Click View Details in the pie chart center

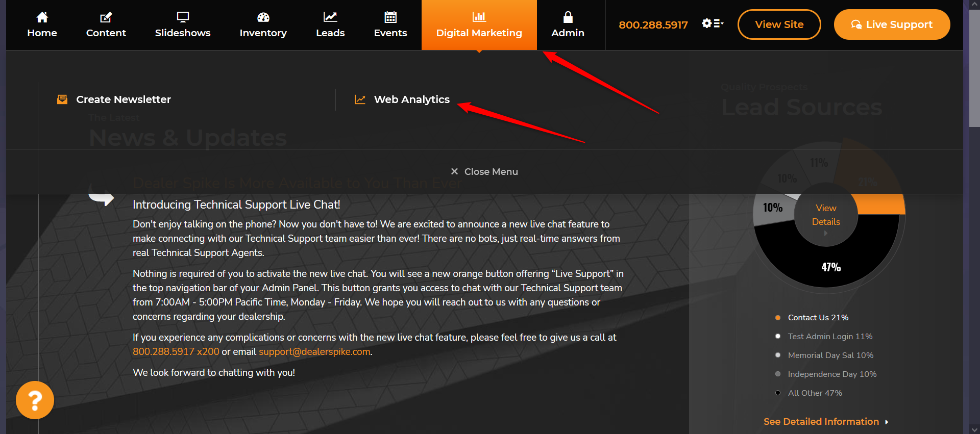click(x=826, y=215)
